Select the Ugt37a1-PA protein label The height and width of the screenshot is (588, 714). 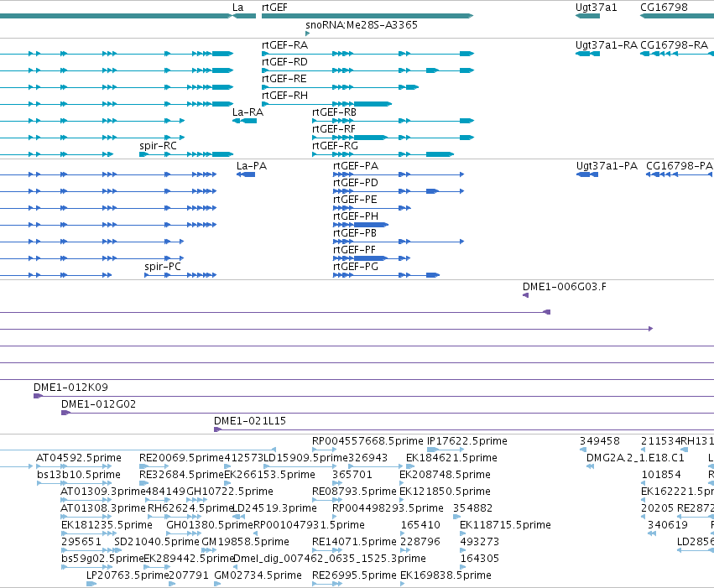pos(607,166)
